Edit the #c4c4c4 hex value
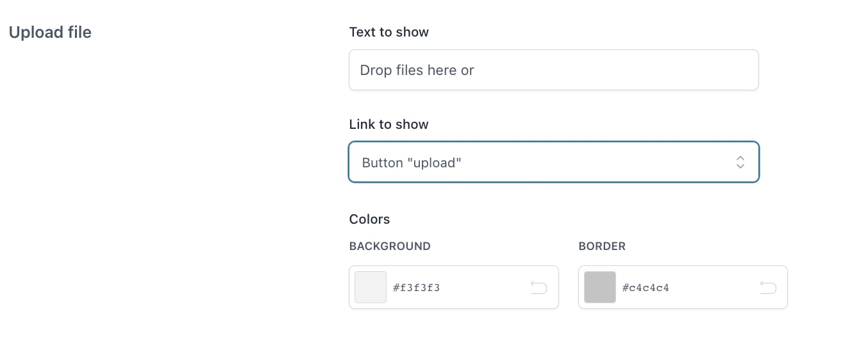 click(x=646, y=288)
